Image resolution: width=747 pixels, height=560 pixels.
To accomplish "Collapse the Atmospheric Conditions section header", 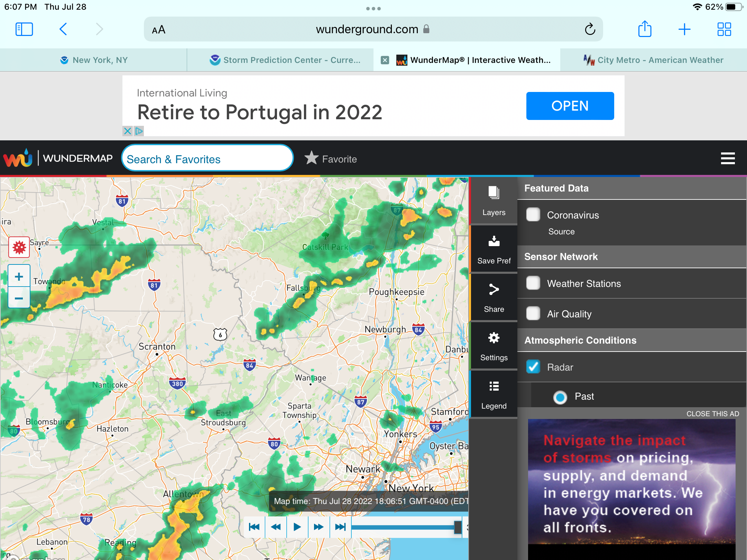I will [x=631, y=340].
